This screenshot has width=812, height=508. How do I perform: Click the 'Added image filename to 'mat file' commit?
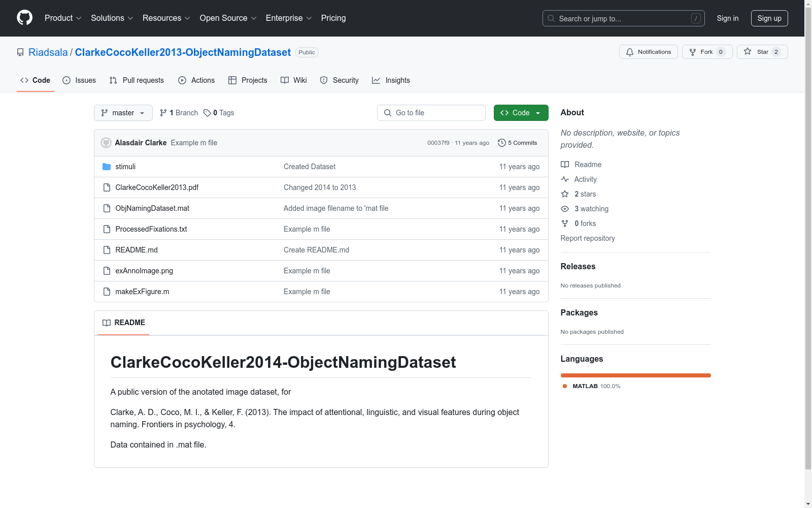(336, 208)
